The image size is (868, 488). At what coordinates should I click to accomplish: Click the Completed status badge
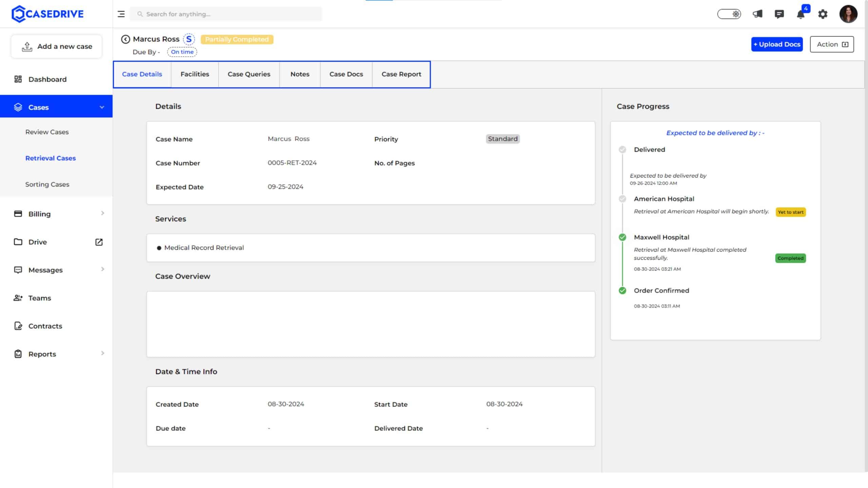[x=790, y=258]
